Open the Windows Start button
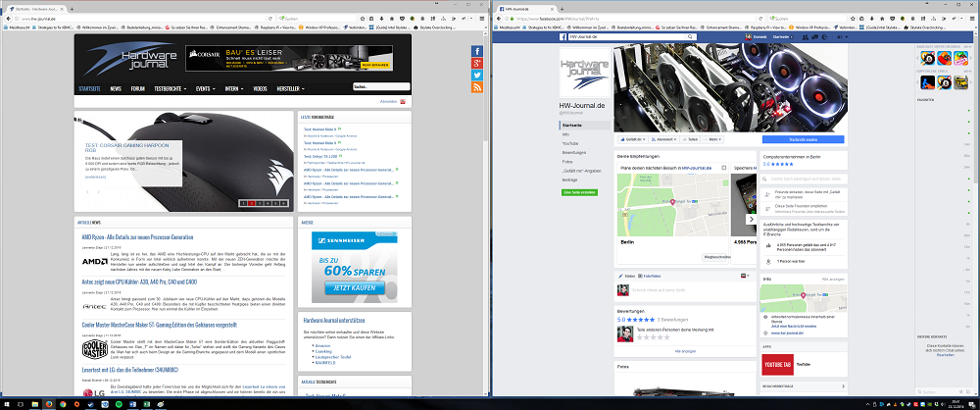This screenshot has width=980, height=410. (x=6, y=404)
